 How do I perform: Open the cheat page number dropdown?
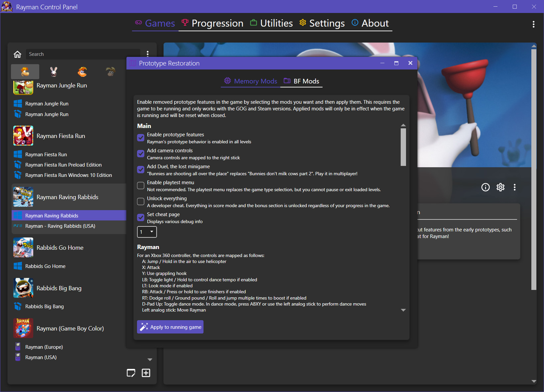[147, 232]
